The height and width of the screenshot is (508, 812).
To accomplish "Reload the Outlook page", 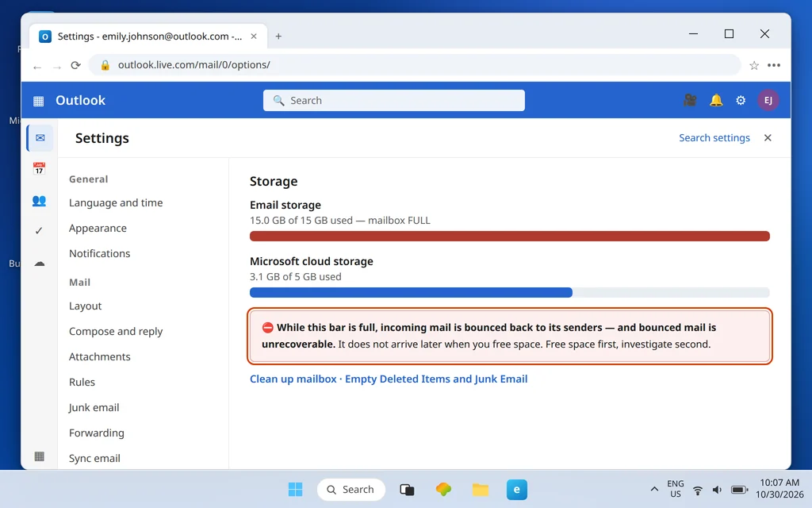I will [76, 65].
